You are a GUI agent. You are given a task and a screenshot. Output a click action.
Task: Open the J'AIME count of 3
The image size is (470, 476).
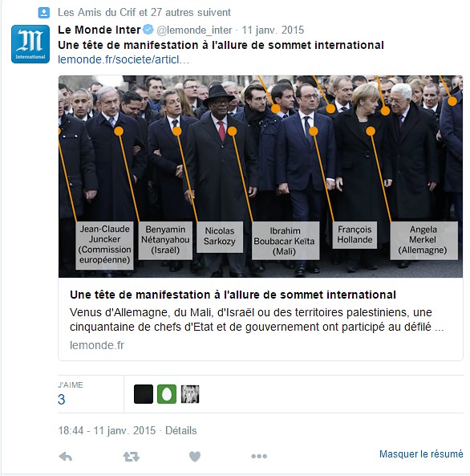pyautogui.click(x=61, y=400)
